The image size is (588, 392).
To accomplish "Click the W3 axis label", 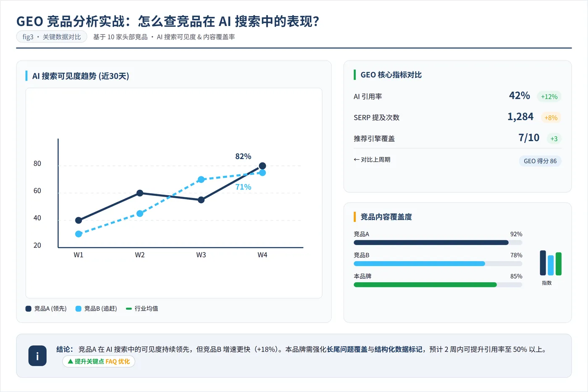I will [x=201, y=255].
